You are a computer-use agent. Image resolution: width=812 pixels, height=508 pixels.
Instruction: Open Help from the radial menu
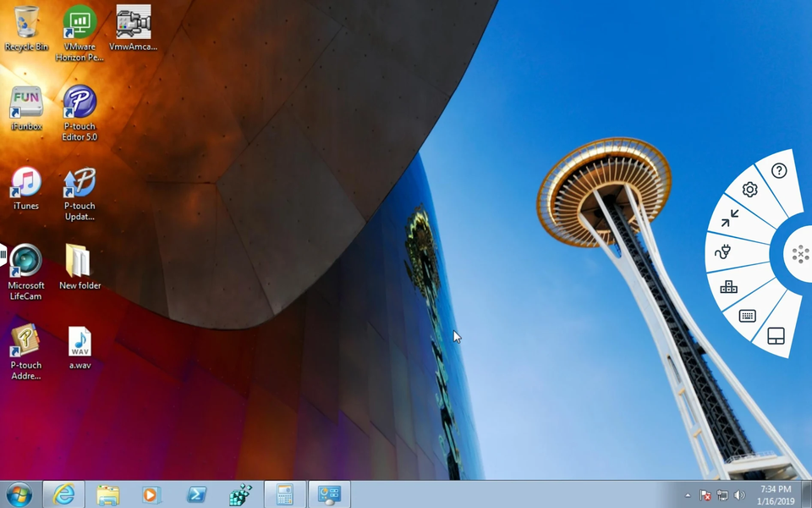pos(779,171)
